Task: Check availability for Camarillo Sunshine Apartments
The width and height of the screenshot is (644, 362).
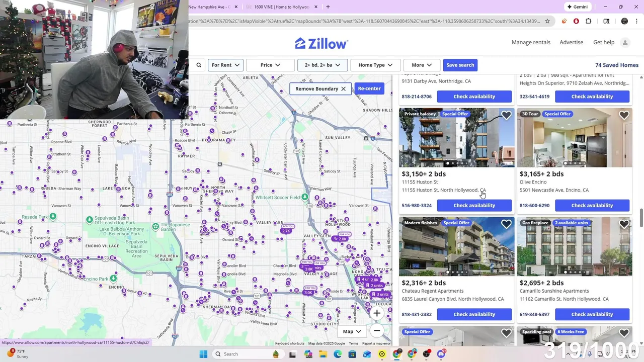Action: (x=592, y=314)
